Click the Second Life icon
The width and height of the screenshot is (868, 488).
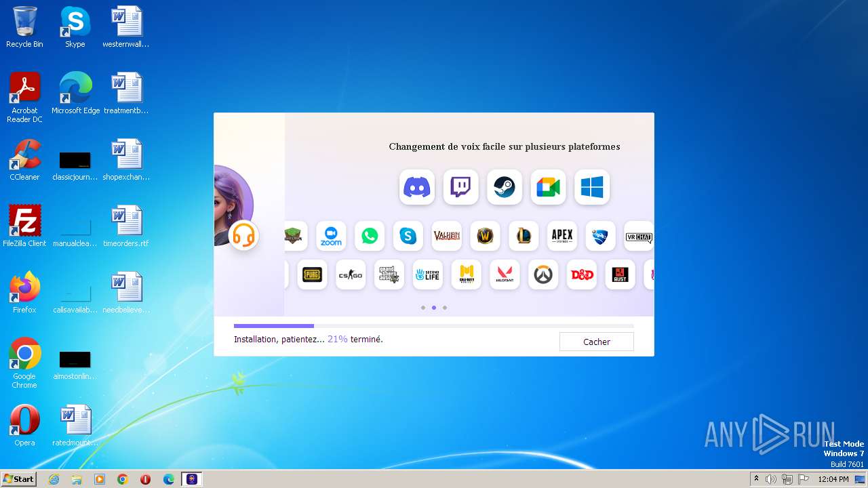427,274
